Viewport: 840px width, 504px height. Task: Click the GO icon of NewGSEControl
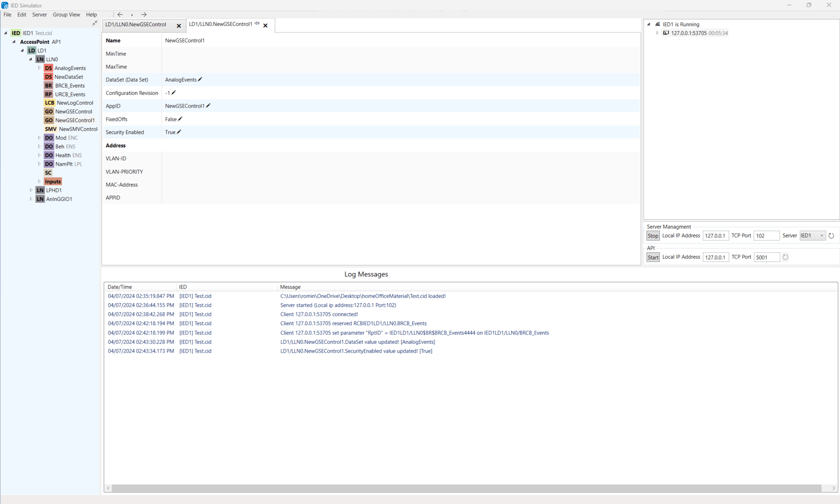click(49, 112)
